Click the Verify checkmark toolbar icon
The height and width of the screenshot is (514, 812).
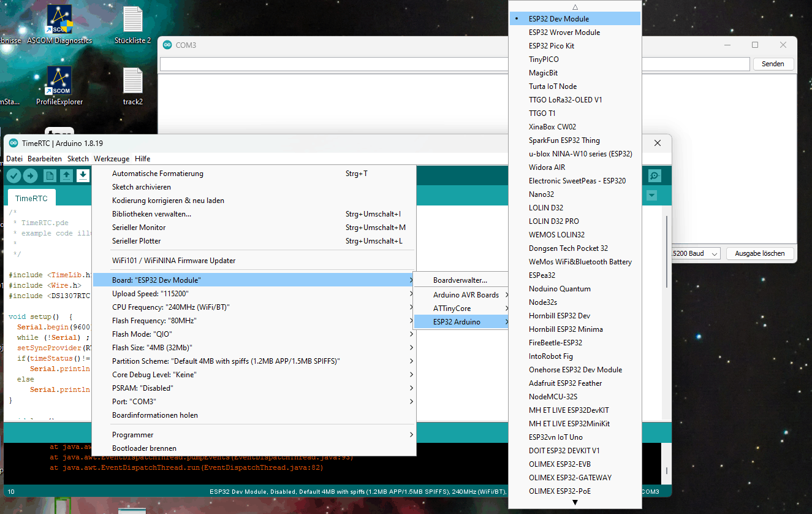coord(13,177)
